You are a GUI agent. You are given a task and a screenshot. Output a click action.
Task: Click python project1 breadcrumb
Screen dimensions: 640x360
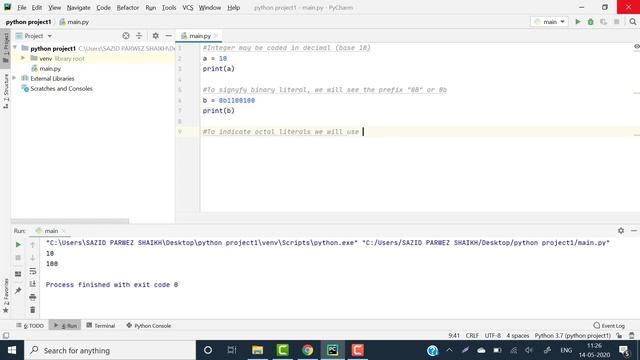point(28,22)
